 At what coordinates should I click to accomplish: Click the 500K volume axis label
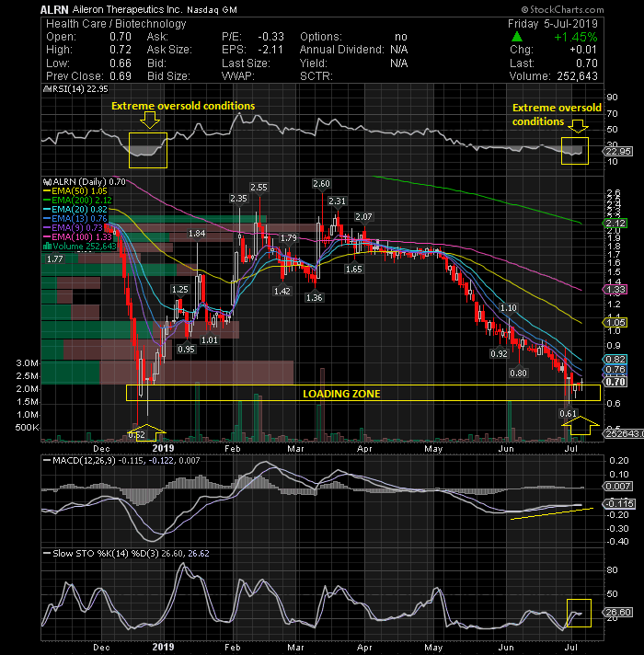pos(28,428)
